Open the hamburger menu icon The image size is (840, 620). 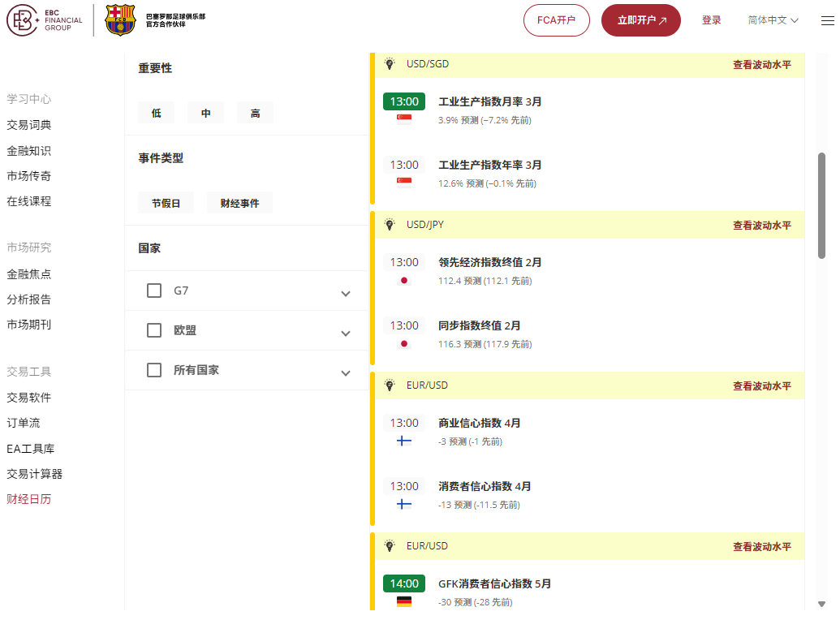click(827, 21)
